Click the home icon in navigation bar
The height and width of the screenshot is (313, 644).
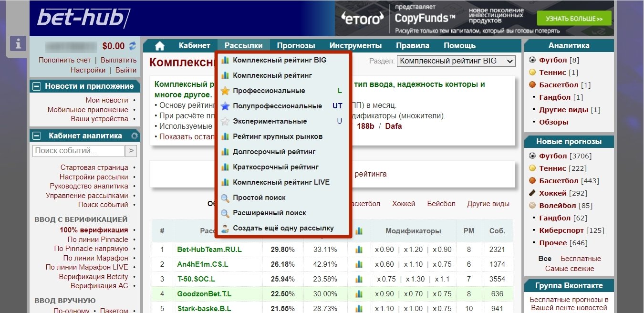click(x=159, y=46)
